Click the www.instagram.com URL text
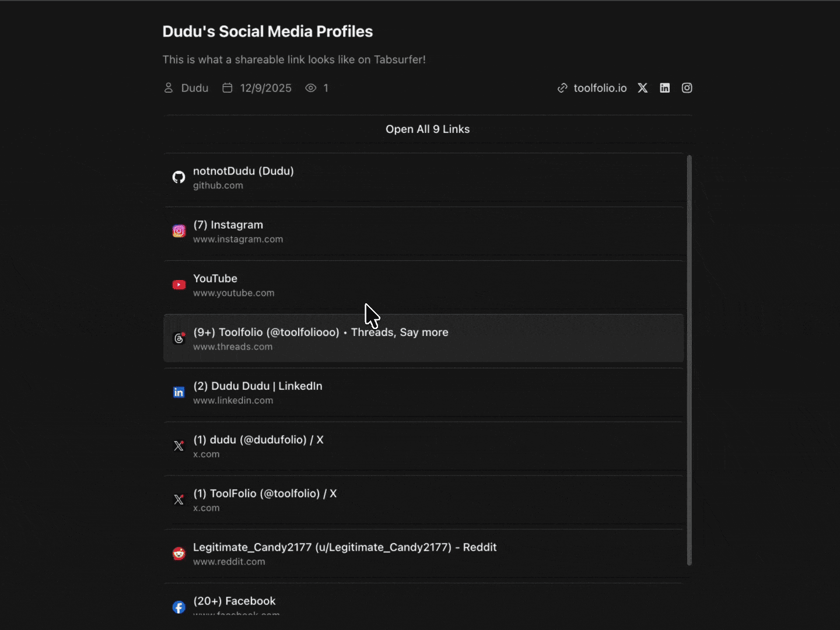The height and width of the screenshot is (630, 840). tap(238, 239)
